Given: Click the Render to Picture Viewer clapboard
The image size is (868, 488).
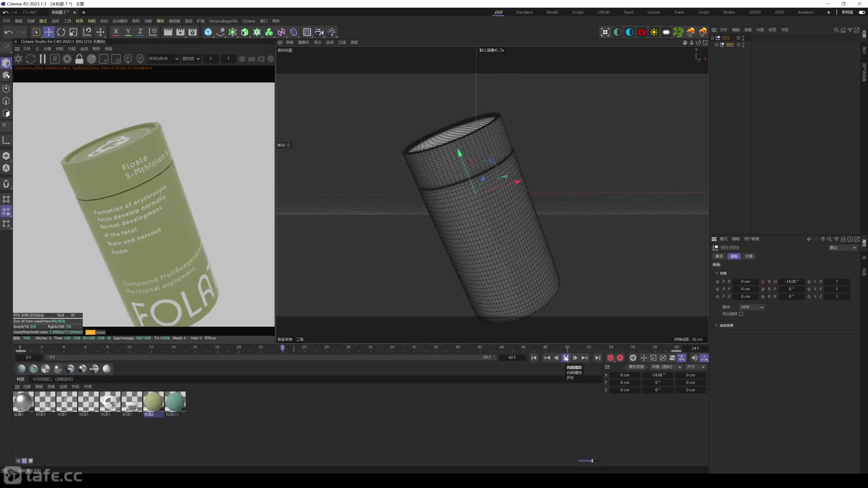Looking at the screenshot, I should [x=180, y=32].
